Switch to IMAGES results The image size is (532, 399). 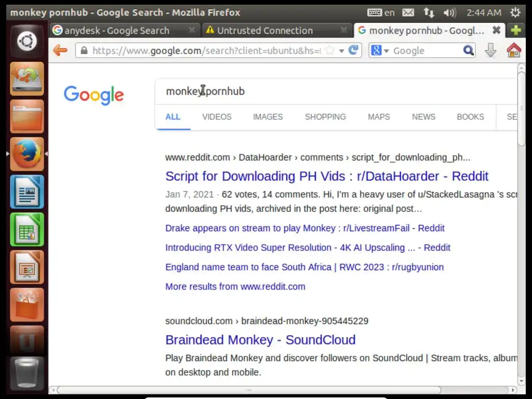(x=268, y=117)
